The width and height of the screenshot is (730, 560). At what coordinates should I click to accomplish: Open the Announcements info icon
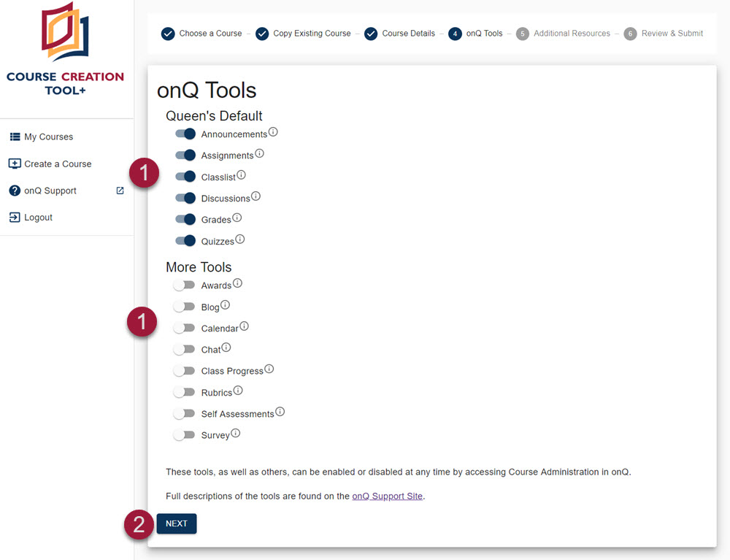(x=273, y=130)
